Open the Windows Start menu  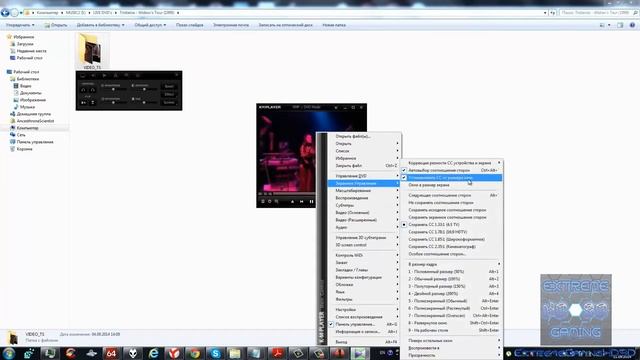[x=9, y=353]
